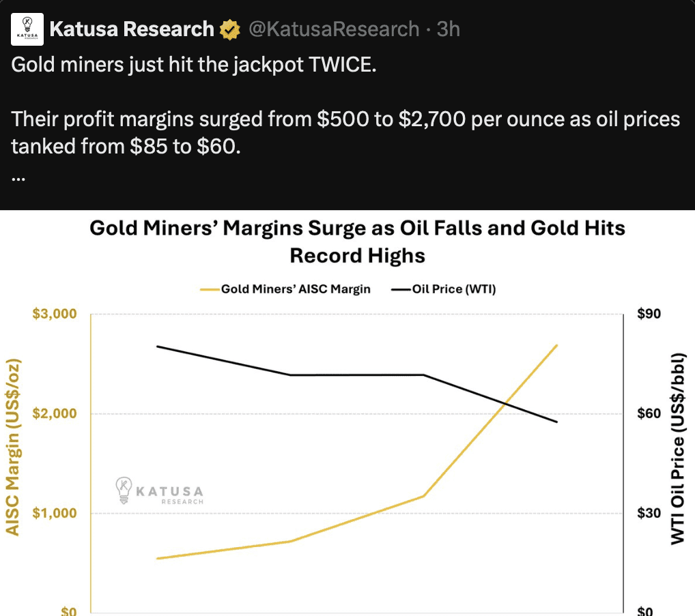Select the Gold Miners' AISC Margin legend label
This screenshot has width=695, height=616.
pos(296,289)
